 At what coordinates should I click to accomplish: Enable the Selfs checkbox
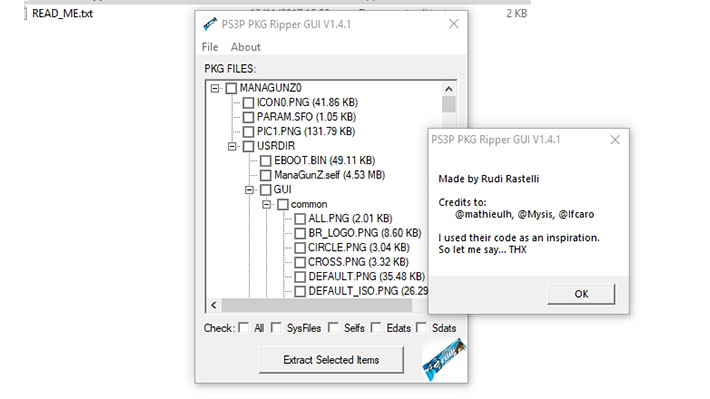coord(333,327)
